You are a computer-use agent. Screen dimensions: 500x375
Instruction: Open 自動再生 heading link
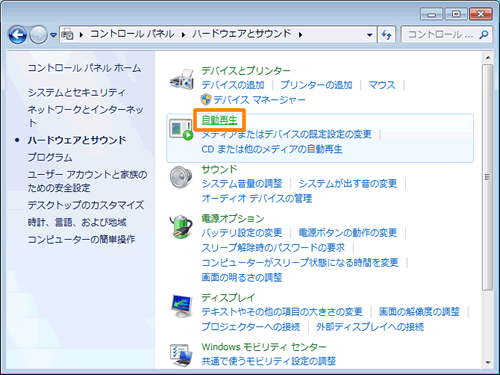219,120
